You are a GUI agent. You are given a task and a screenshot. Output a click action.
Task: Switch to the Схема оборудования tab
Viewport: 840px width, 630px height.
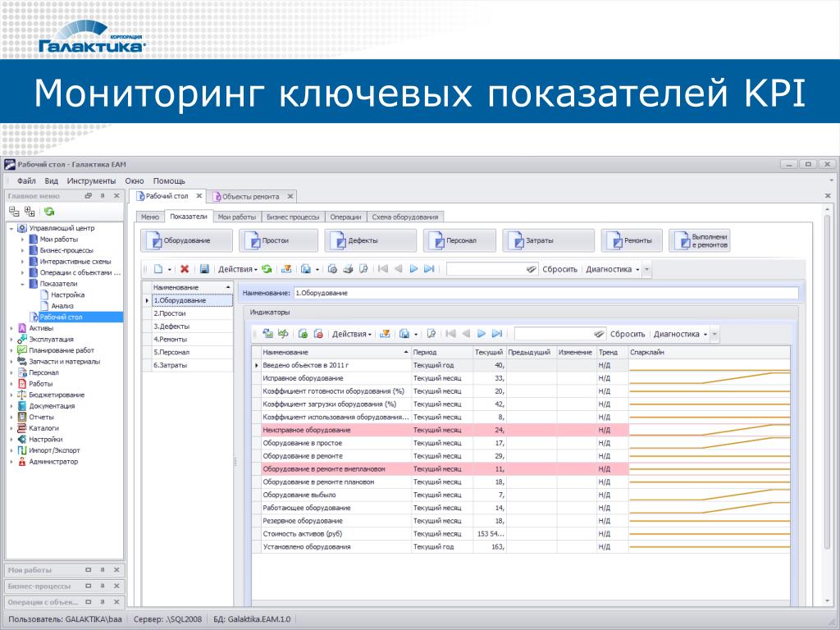click(405, 217)
